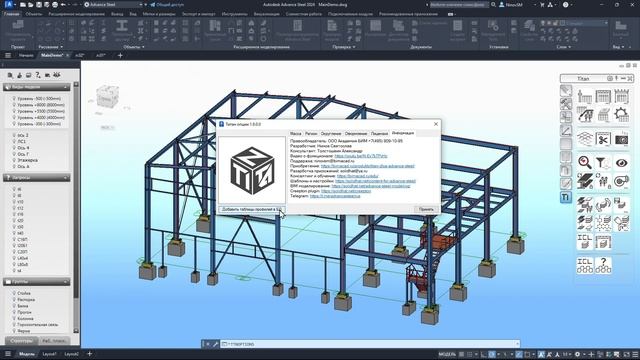Click the Undo arrow in quick access toolbar
This screenshot has width=640, height=360.
pos(63,4)
